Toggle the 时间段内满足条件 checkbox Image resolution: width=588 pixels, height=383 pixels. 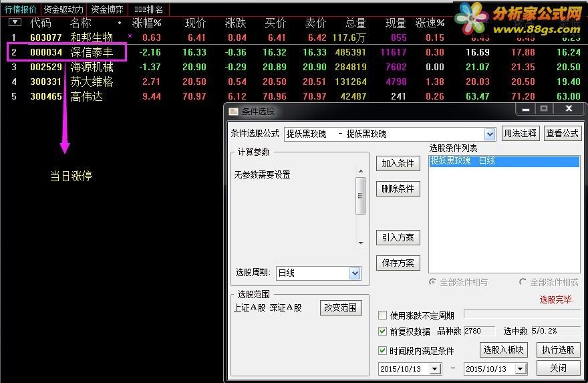382,351
